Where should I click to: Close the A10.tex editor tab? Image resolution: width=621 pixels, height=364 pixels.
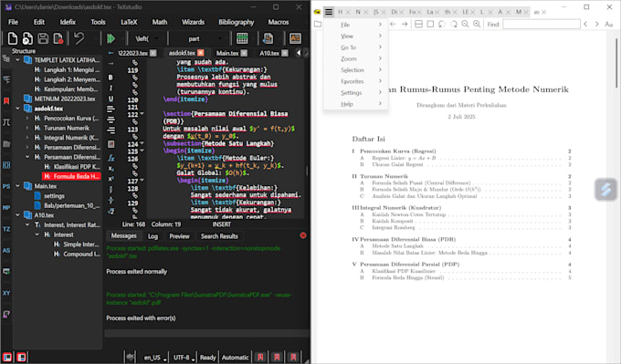tap(285, 53)
